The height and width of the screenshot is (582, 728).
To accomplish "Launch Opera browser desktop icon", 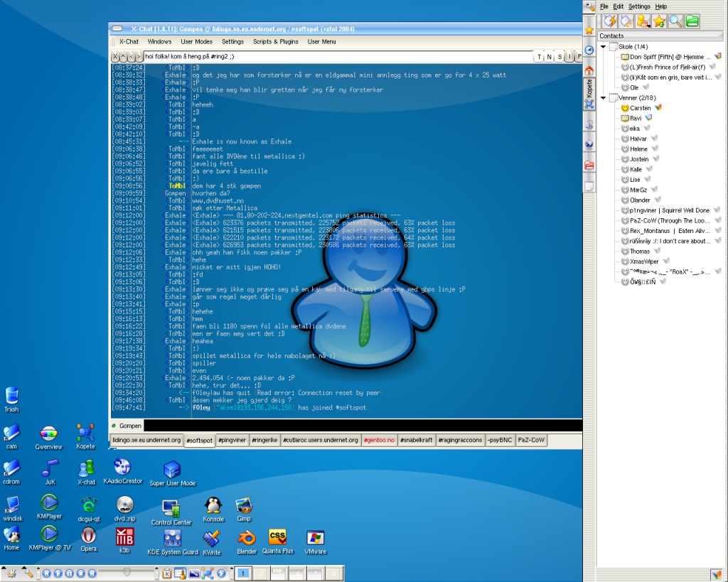I will (x=88, y=540).
